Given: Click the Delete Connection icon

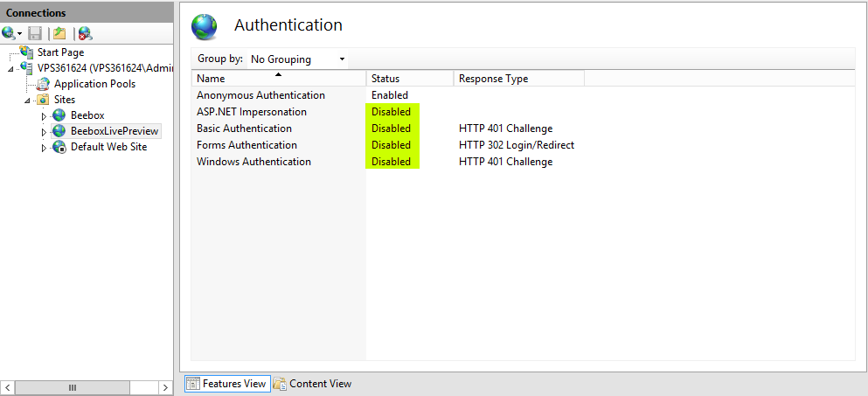Looking at the screenshot, I should [85, 33].
